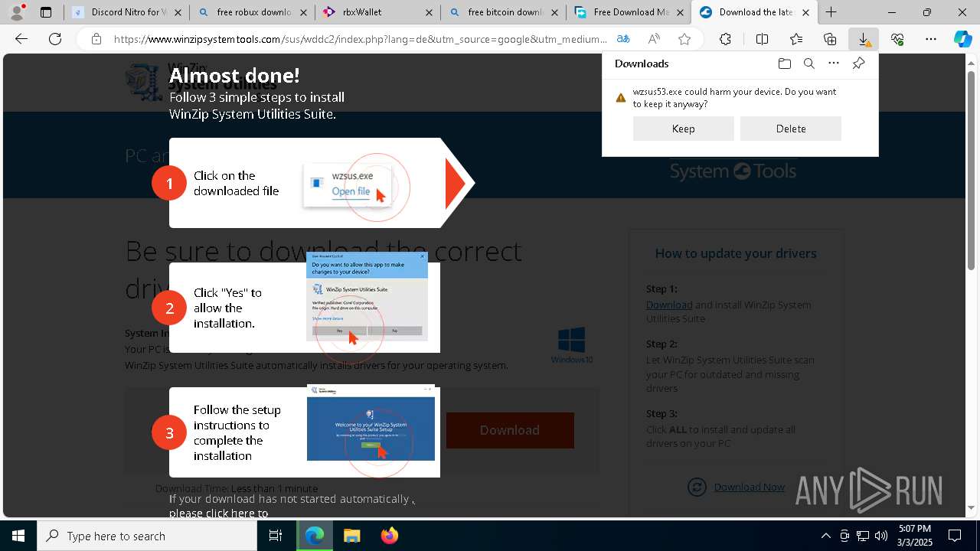The image size is (980, 551).
Task: Click the Windows 10 logo image
Action: (x=572, y=346)
